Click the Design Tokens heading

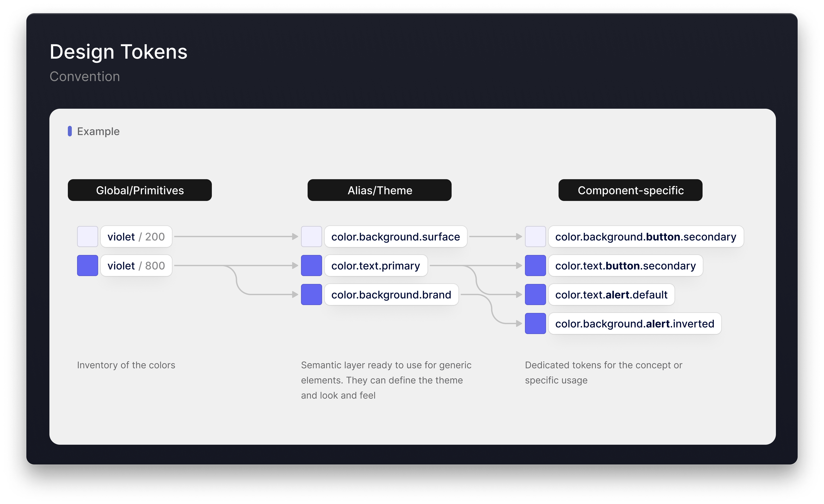[118, 52]
